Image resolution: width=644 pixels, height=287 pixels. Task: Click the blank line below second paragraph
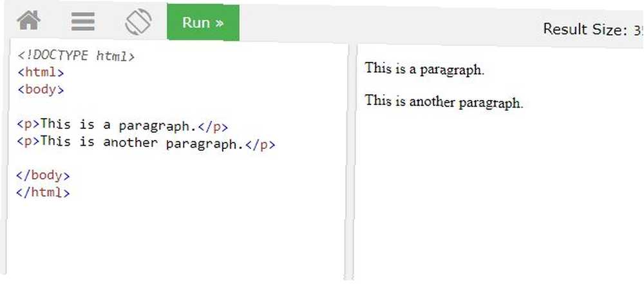[176, 160]
